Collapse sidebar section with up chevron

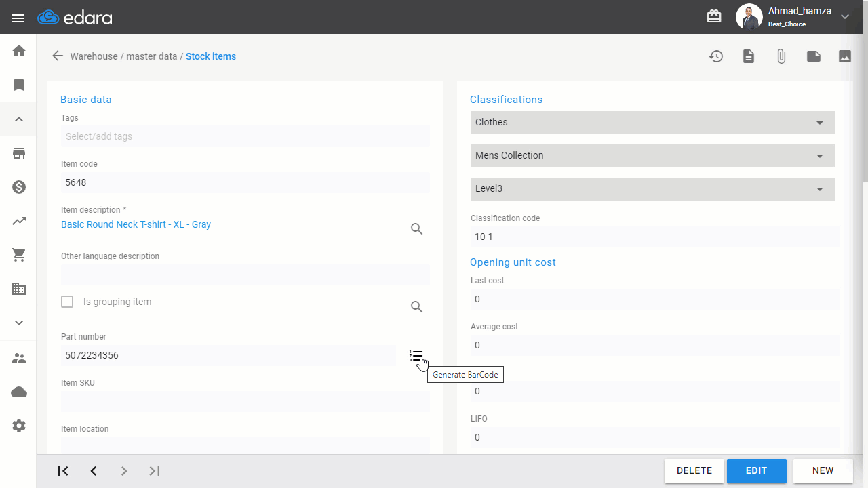pyautogui.click(x=19, y=119)
